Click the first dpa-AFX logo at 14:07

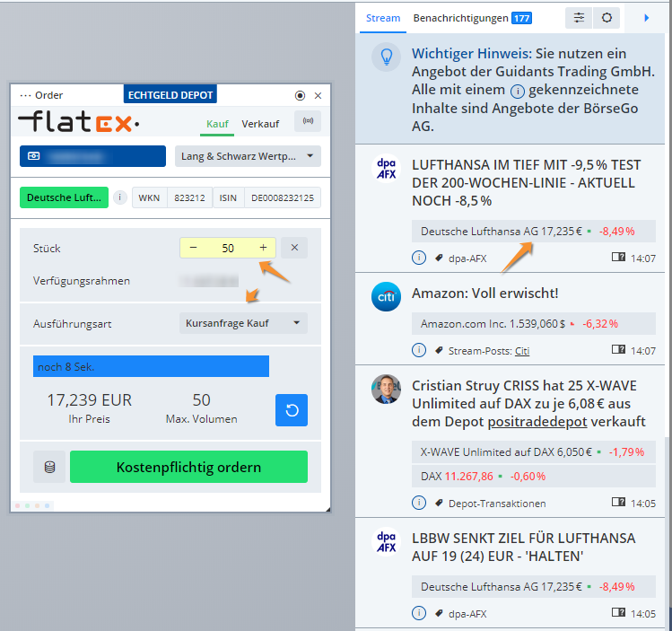pos(386,168)
